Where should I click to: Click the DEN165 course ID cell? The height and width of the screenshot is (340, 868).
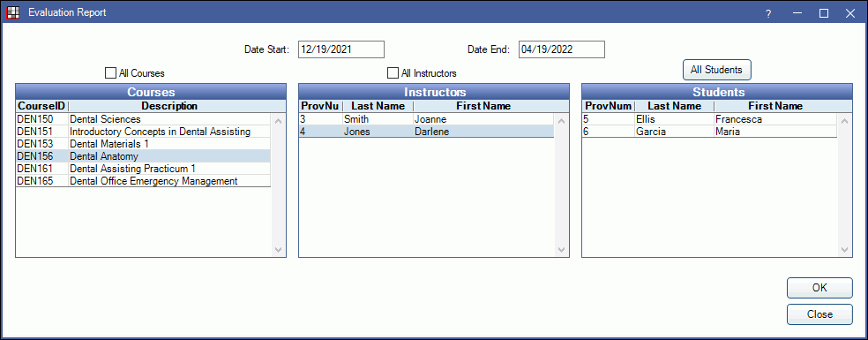click(41, 181)
